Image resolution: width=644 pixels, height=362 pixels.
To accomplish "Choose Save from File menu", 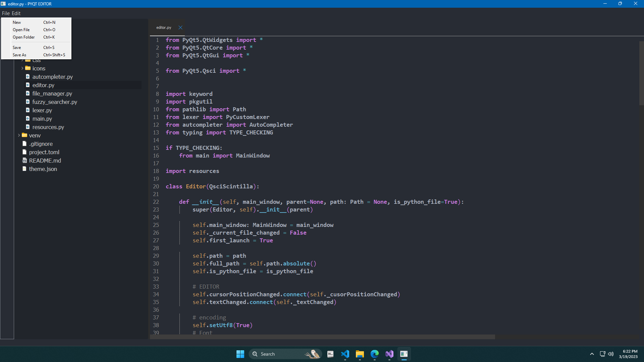I will pos(36,48).
